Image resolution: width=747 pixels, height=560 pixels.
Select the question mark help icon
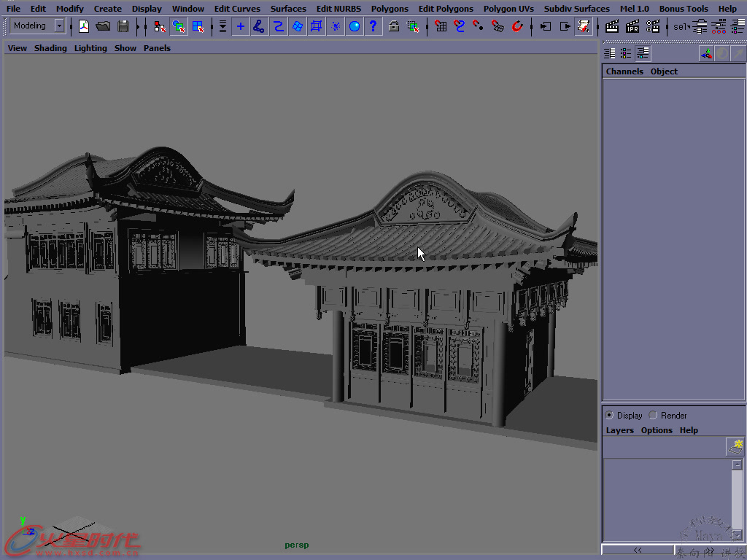pos(375,26)
